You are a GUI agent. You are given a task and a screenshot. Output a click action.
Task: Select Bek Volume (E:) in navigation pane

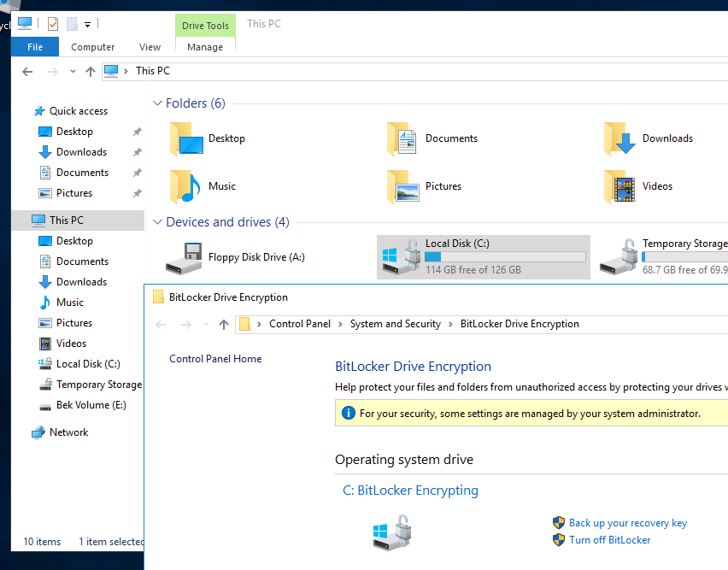[x=91, y=405]
